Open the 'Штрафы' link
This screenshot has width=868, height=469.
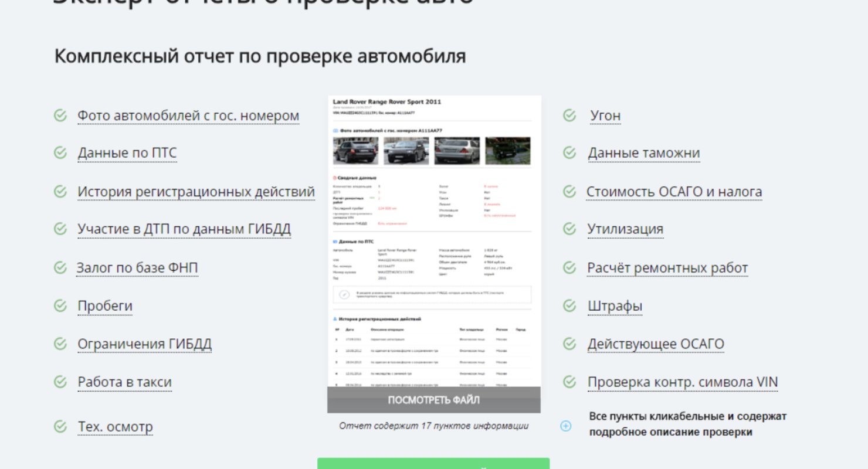coord(615,306)
